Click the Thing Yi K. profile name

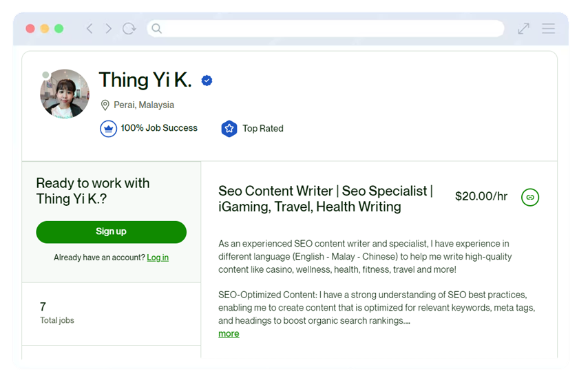coord(145,81)
